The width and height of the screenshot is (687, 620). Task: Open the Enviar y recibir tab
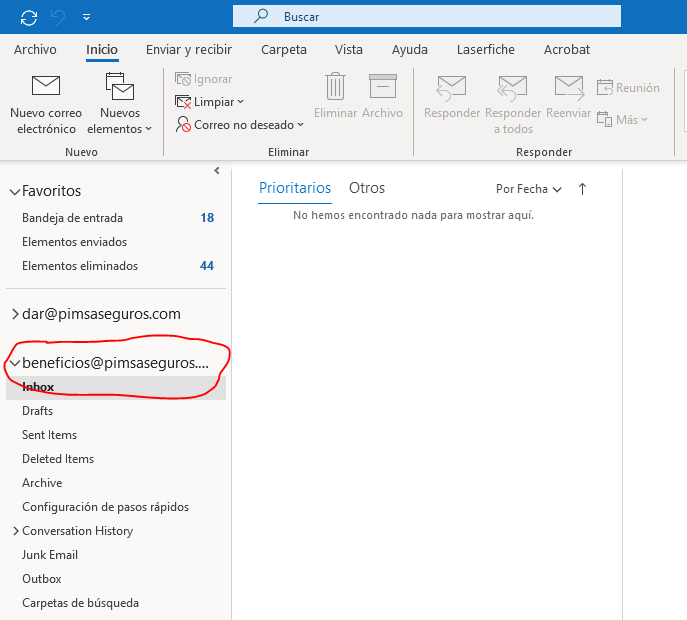click(x=189, y=50)
